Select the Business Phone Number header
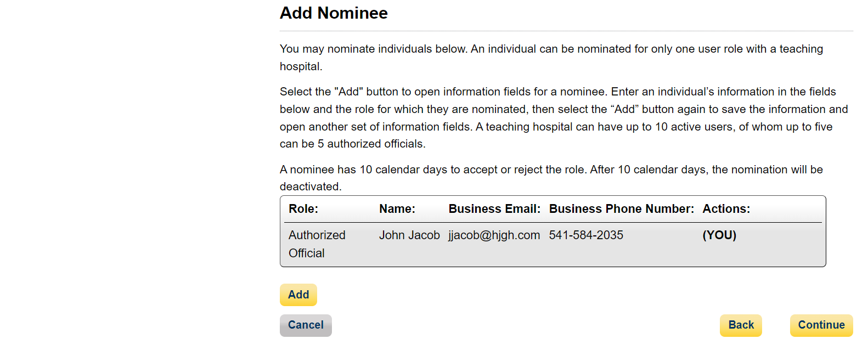This screenshot has height=350, width=868. coord(621,209)
